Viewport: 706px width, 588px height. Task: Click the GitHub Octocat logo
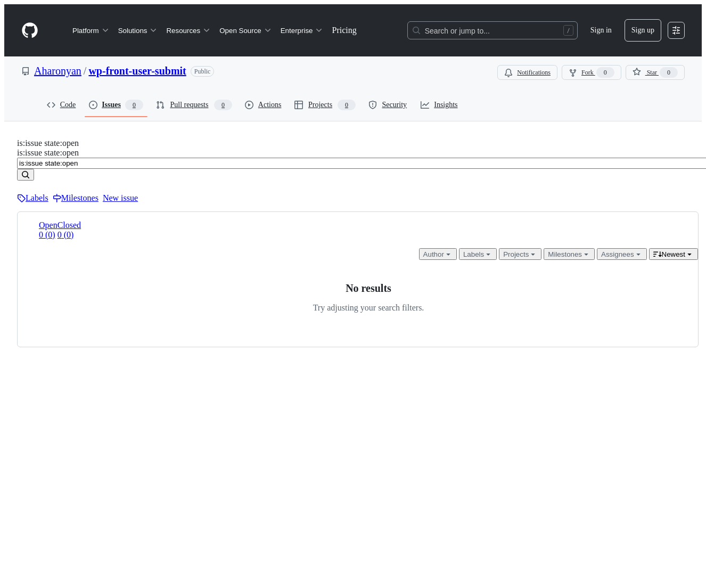pyautogui.click(x=30, y=30)
